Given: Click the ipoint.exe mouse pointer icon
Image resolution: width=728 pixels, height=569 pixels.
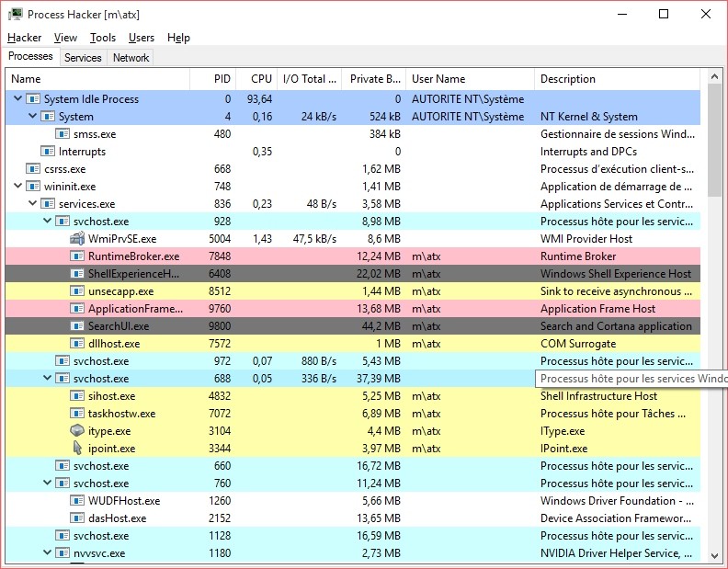Looking at the screenshot, I should [x=77, y=449].
